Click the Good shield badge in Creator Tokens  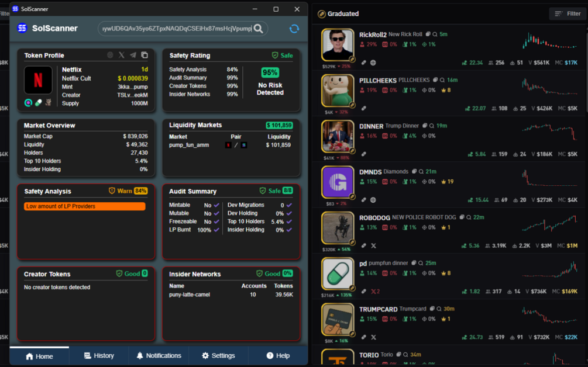coord(132,273)
